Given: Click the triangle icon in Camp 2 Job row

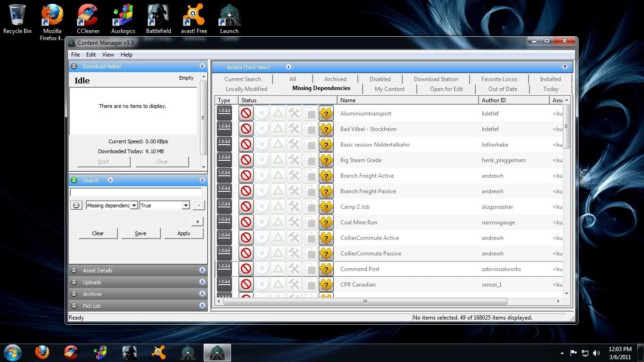Looking at the screenshot, I should pos(278,207).
